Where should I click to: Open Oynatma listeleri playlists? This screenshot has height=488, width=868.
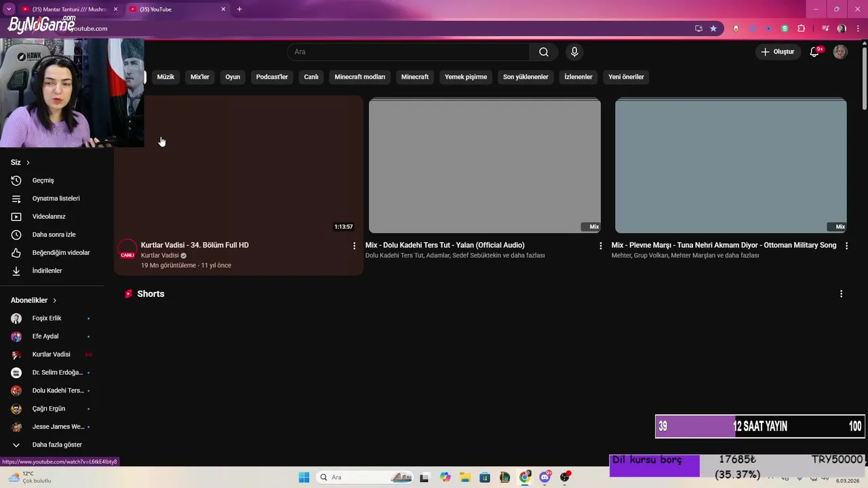click(x=53, y=199)
